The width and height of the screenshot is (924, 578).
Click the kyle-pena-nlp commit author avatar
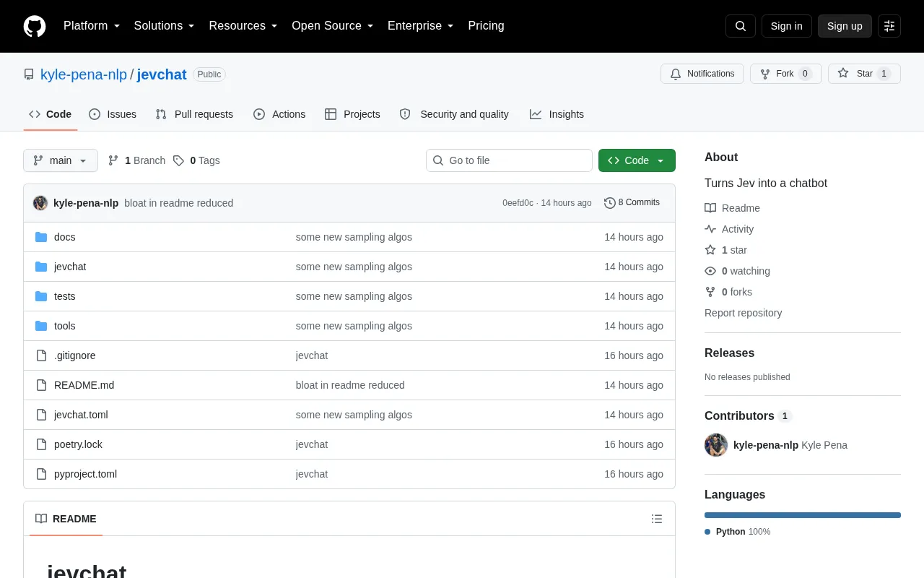click(40, 203)
